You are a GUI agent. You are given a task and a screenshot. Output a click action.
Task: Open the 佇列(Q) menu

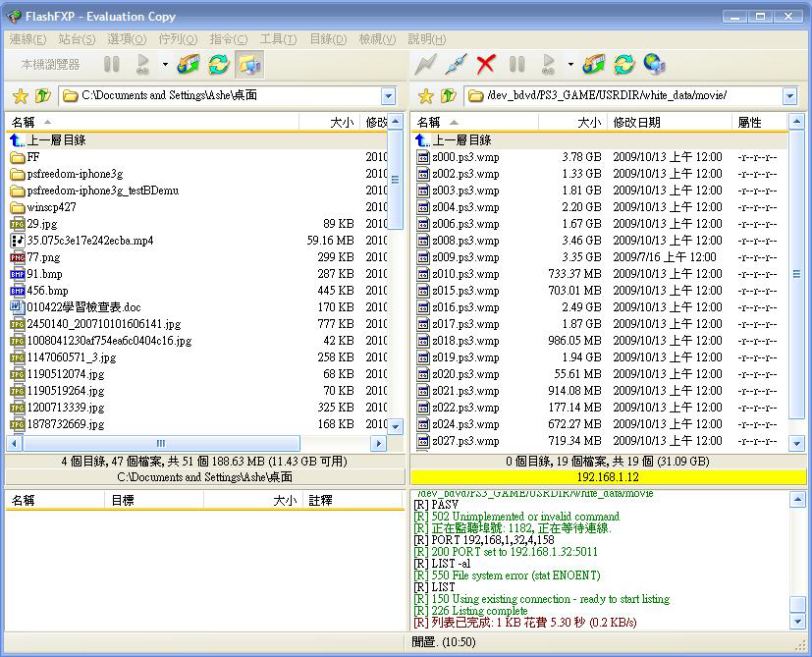click(178, 39)
